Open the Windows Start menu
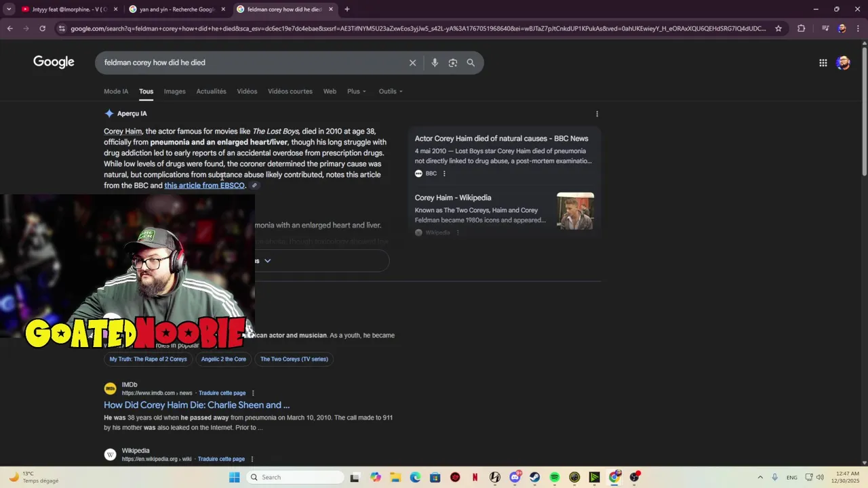The image size is (868, 488). [234, 477]
